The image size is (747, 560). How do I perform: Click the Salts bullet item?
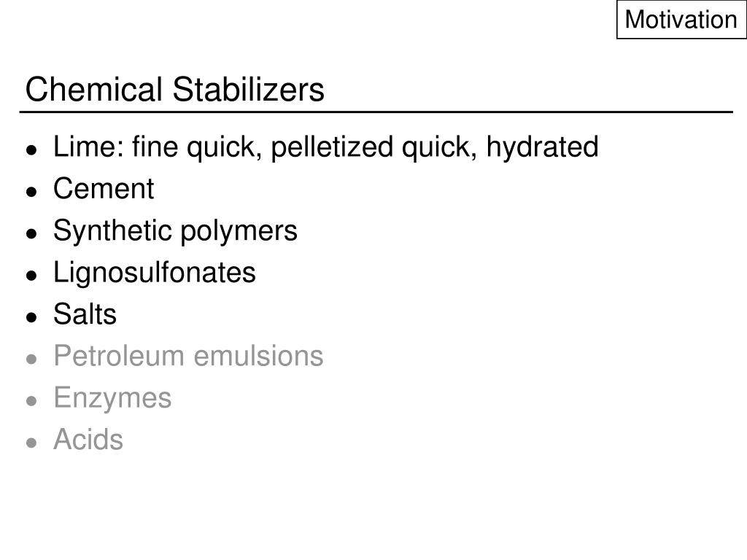(85, 314)
